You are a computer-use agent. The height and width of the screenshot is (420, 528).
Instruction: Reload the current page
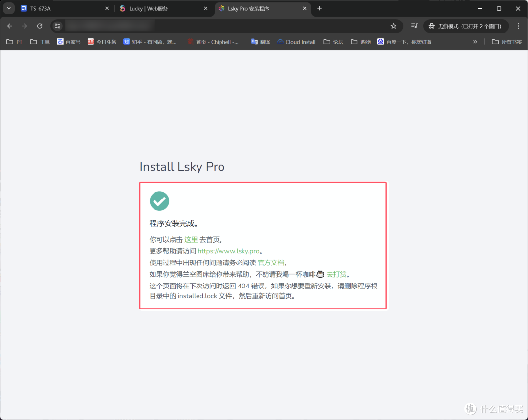[40, 26]
